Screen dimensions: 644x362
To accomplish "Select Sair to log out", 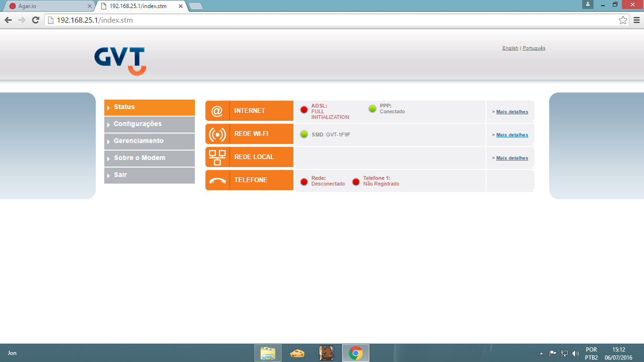I will (150, 175).
